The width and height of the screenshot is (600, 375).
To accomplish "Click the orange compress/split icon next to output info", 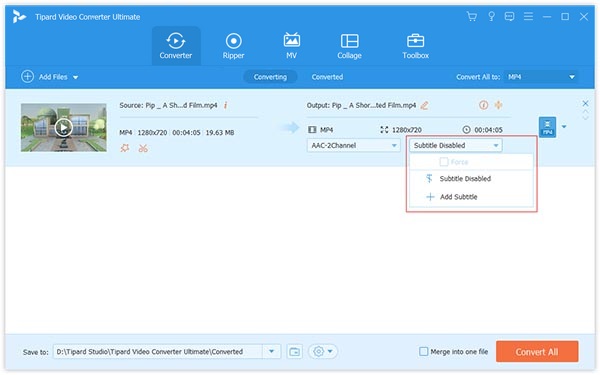I will [x=498, y=105].
